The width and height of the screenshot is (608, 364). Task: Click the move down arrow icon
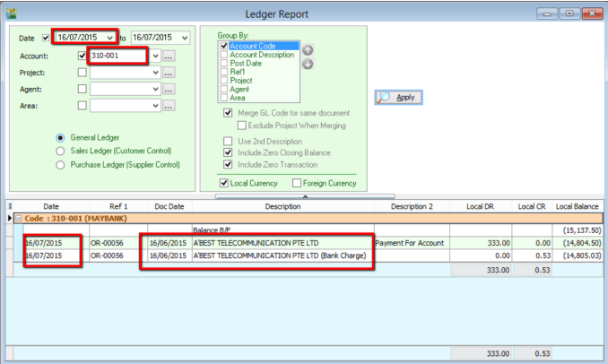point(308,64)
